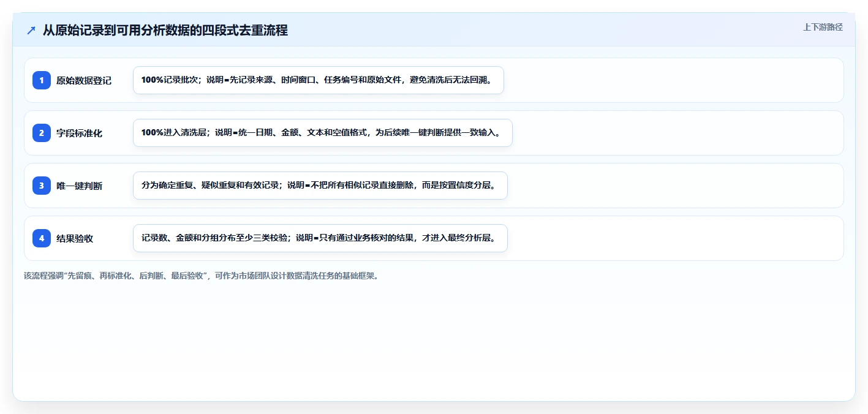The height and width of the screenshot is (414, 868).
Task: Click the box starting 记录数、金额和分组分布
Action: pyautogui.click(x=320, y=238)
